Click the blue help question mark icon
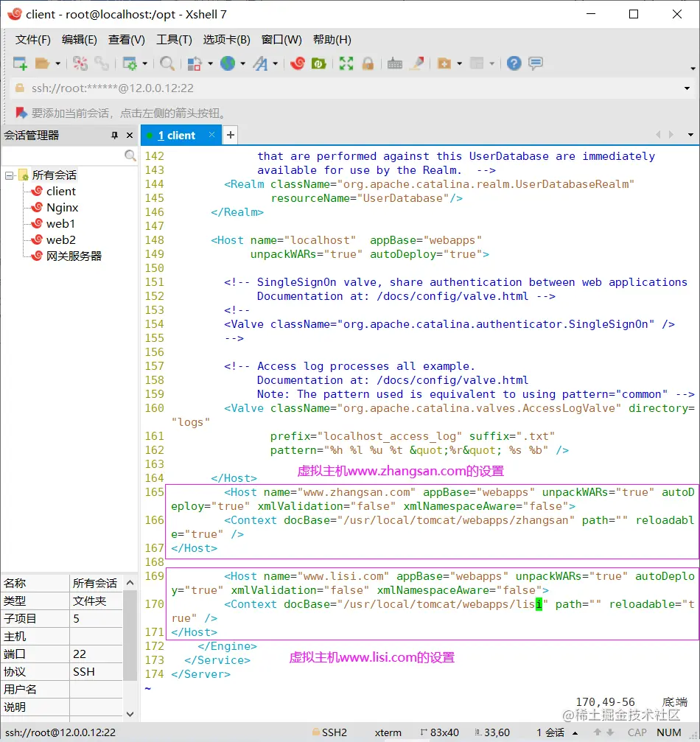 [x=514, y=63]
